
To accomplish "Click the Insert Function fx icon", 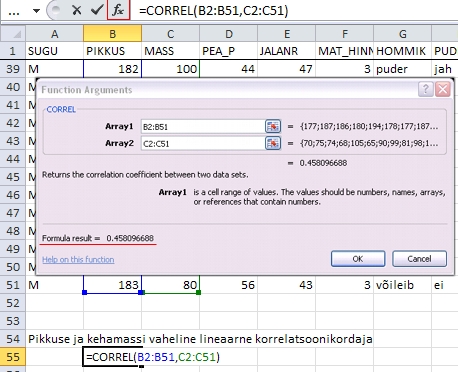I will pyautogui.click(x=118, y=10).
